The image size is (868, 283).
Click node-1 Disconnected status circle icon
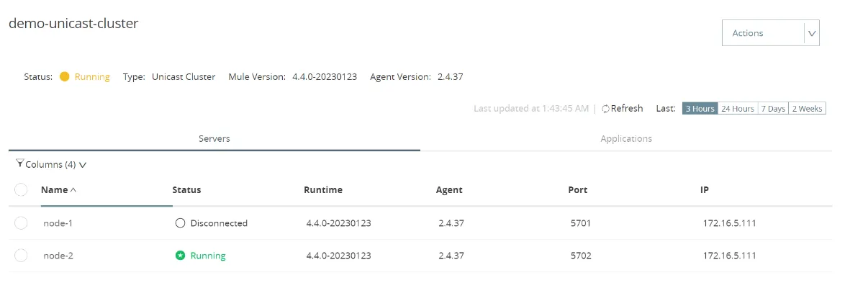click(181, 223)
